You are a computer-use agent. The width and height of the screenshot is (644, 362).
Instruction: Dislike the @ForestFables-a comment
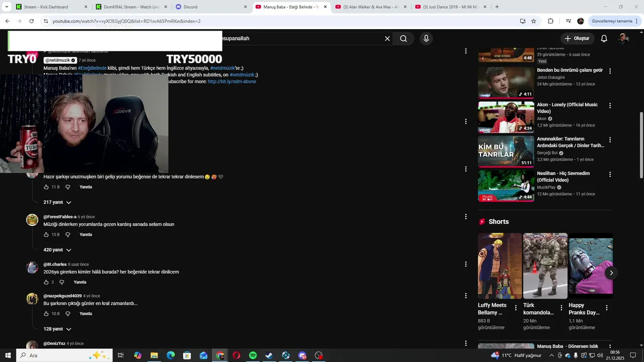(68, 235)
